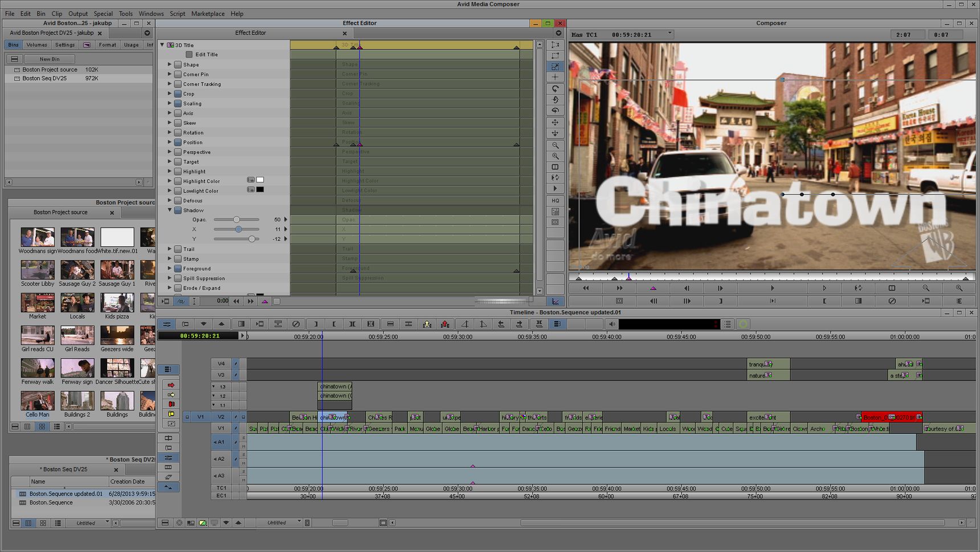The width and height of the screenshot is (980, 552).
Task: Click the Extract (red arrow) button in timeline toolbar
Action: pyautogui.click(x=445, y=324)
